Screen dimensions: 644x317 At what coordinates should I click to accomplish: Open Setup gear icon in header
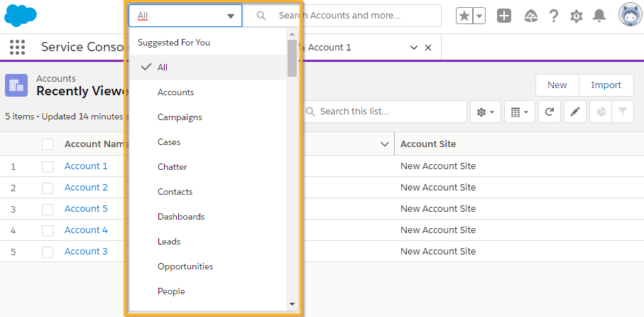(x=577, y=16)
